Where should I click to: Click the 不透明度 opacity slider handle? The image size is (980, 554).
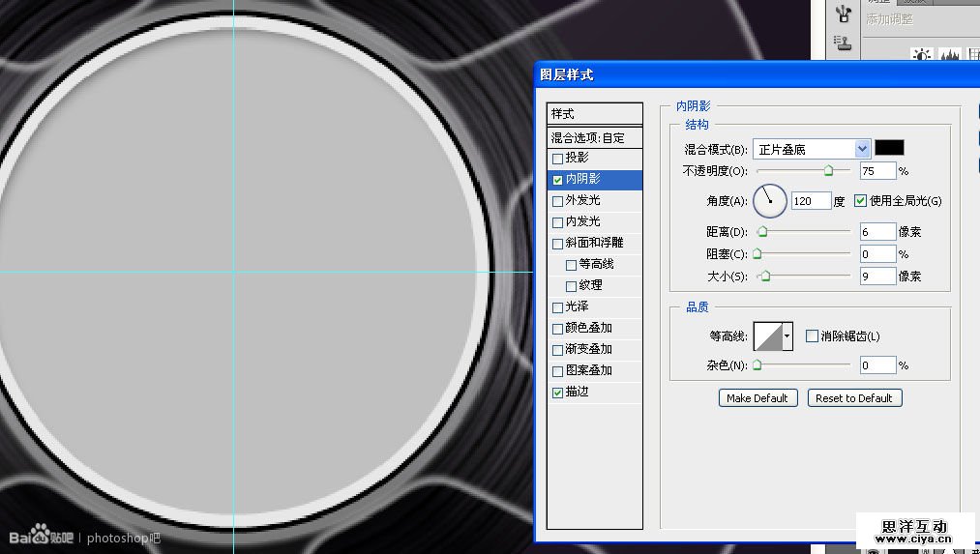(x=828, y=170)
